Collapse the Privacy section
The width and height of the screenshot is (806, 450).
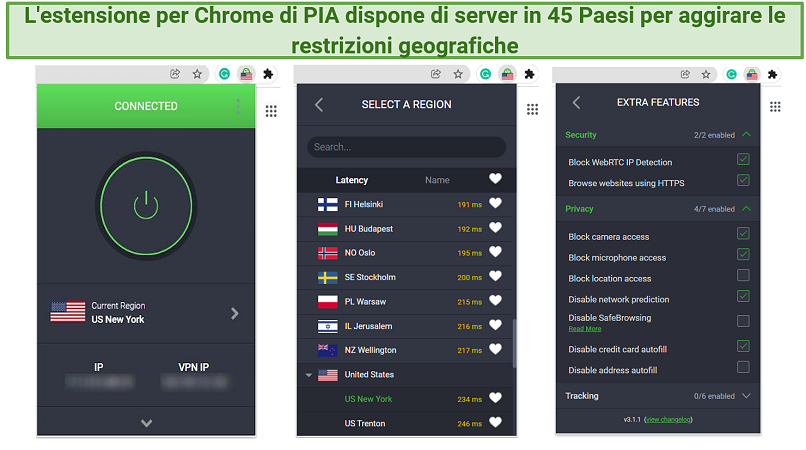click(746, 209)
